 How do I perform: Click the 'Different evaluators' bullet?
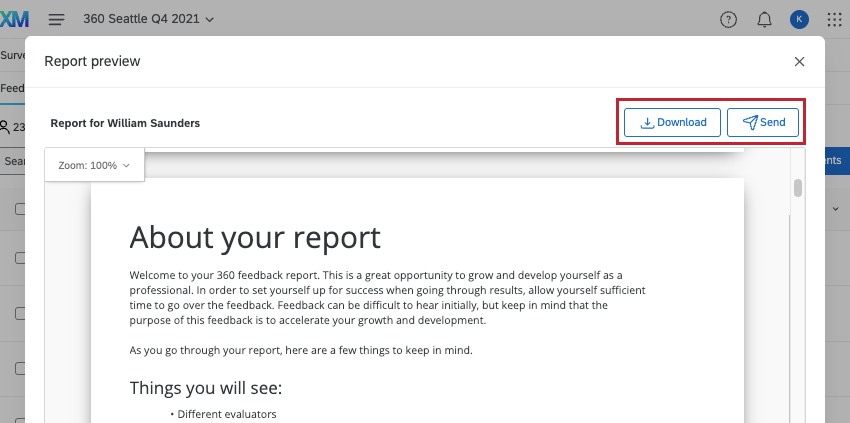(x=227, y=414)
